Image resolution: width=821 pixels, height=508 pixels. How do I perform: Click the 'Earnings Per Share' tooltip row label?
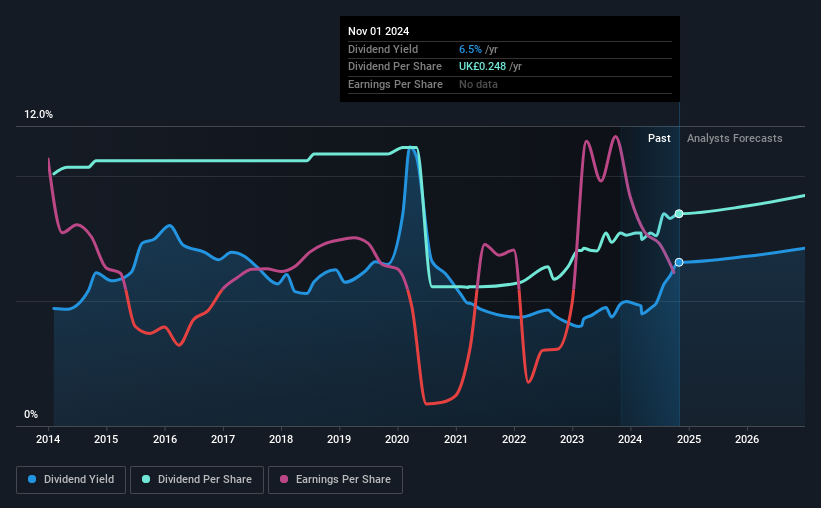click(x=395, y=84)
